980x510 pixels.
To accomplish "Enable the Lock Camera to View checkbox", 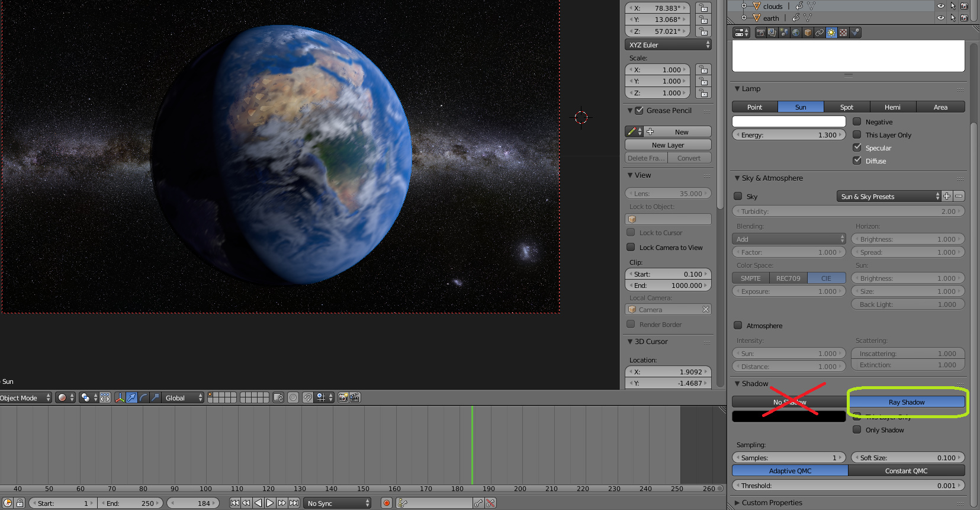I will (631, 247).
